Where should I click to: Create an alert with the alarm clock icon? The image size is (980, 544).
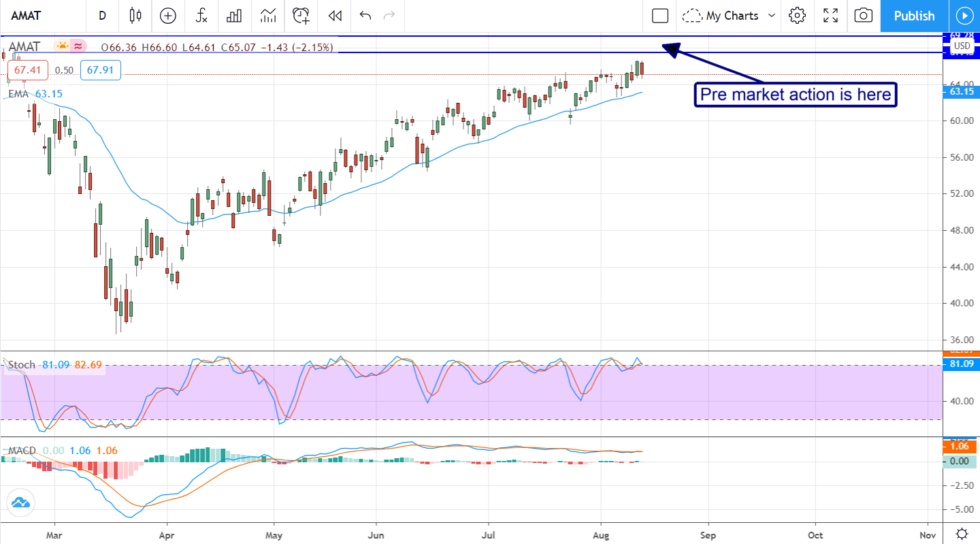(301, 16)
